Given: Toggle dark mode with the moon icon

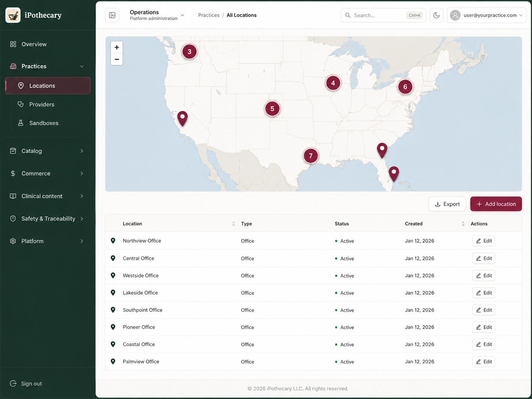Looking at the screenshot, I should click(x=436, y=15).
